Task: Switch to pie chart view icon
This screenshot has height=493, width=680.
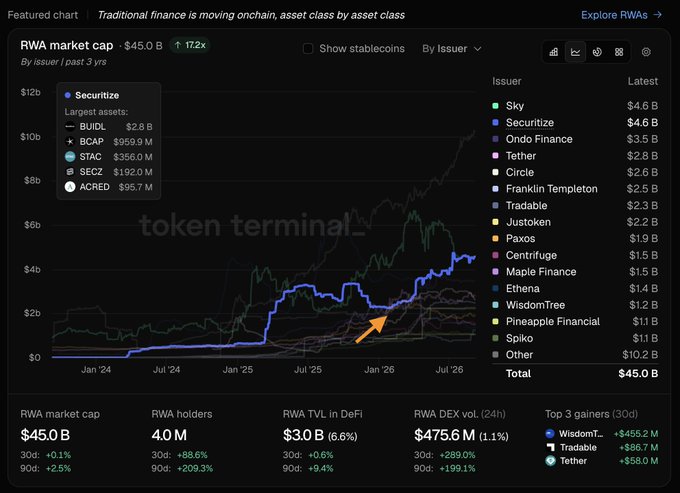Action: click(597, 52)
